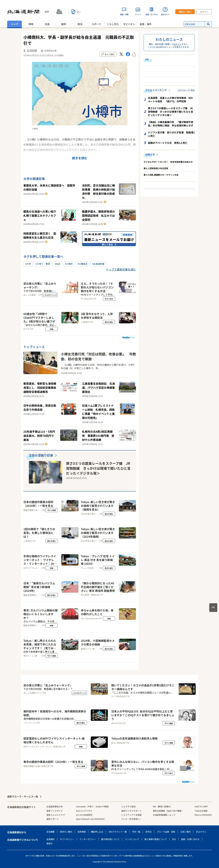Select the 地域 navigation tab

(x=31, y=24)
